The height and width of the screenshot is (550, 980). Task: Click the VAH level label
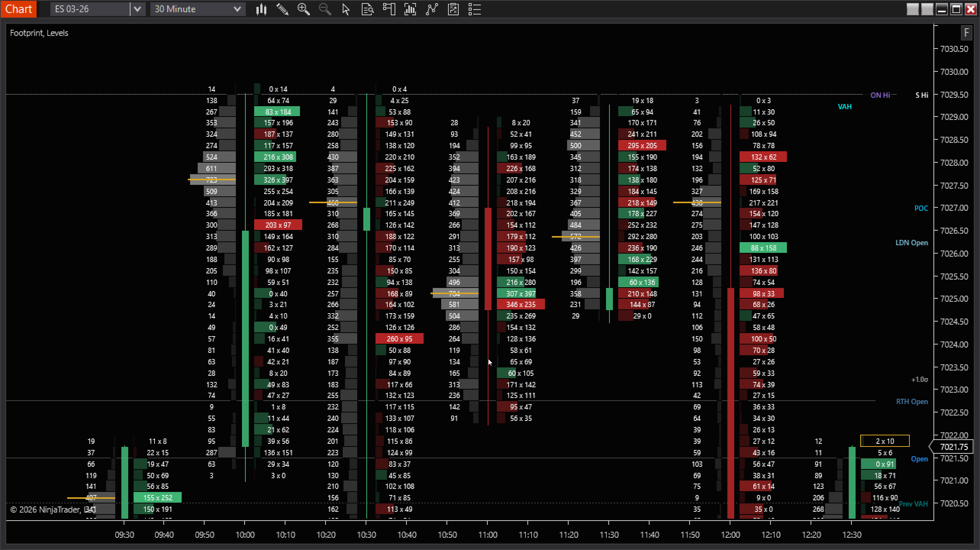(845, 107)
